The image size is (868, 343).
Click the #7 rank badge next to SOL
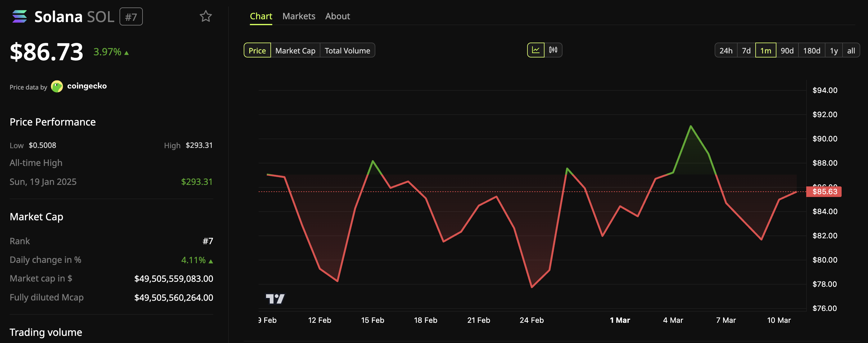tap(131, 16)
